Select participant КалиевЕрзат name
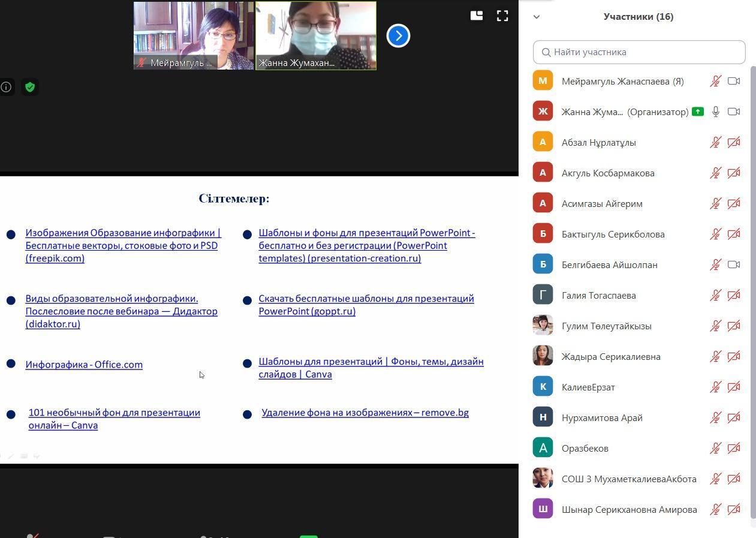The width and height of the screenshot is (756, 538). pos(588,387)
